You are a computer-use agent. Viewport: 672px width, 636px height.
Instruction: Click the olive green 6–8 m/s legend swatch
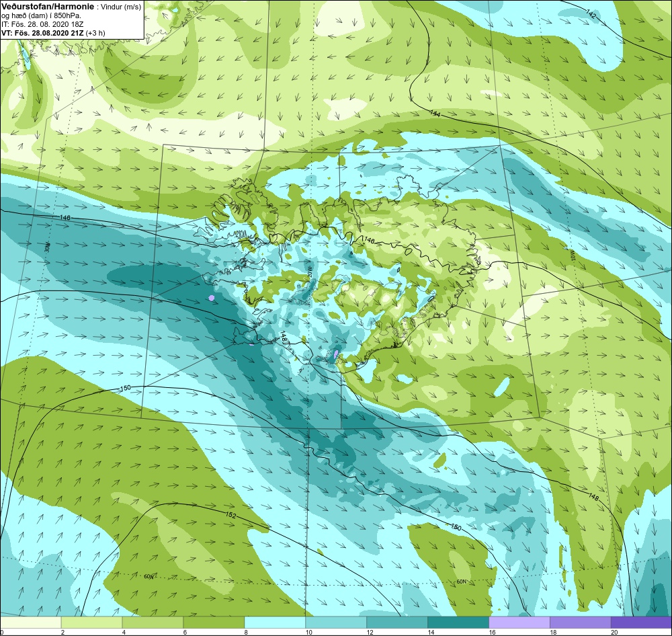[214, 621]
